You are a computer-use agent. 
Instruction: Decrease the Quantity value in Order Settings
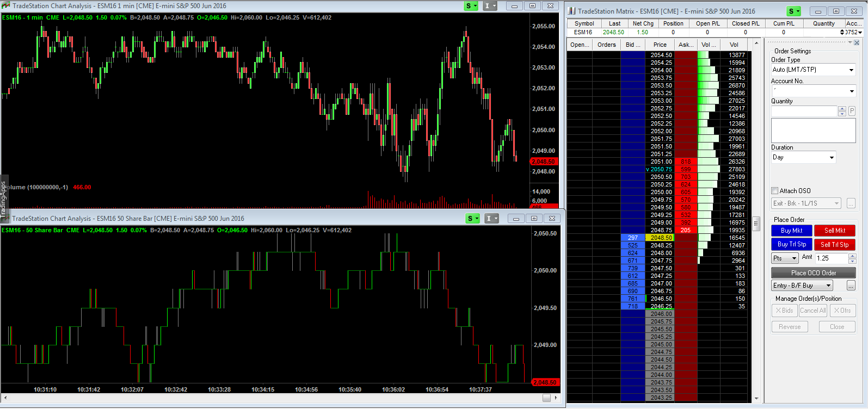coord(842,114)
